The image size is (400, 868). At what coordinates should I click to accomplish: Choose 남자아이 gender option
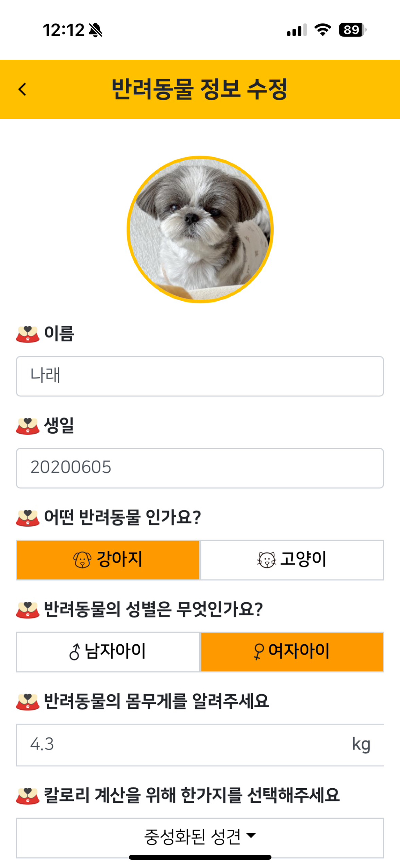point(108,651)
